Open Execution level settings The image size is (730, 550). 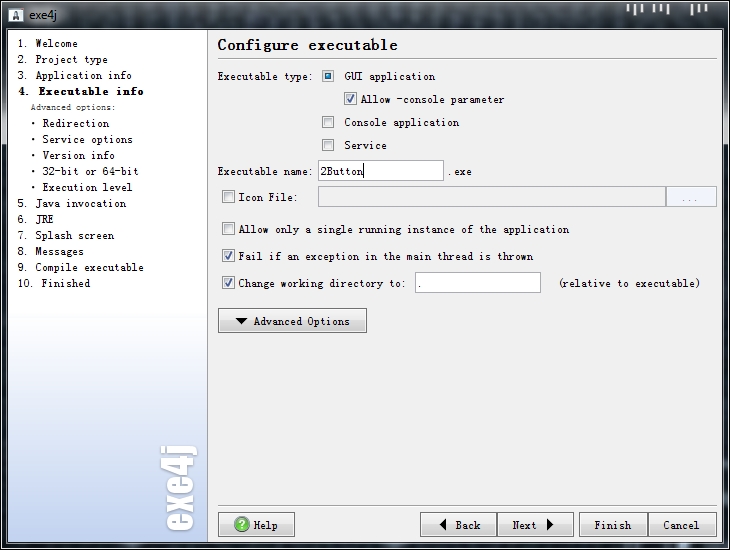(88, 187)
